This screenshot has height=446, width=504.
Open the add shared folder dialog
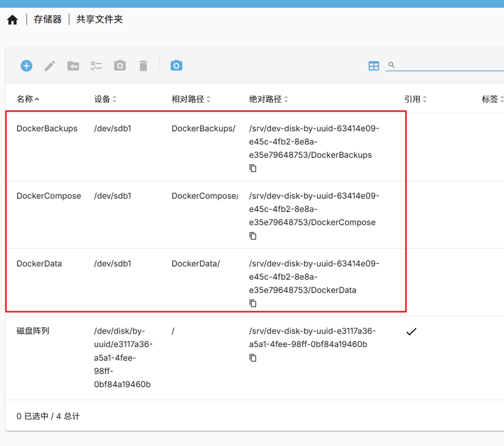click(x=26, y=66)
